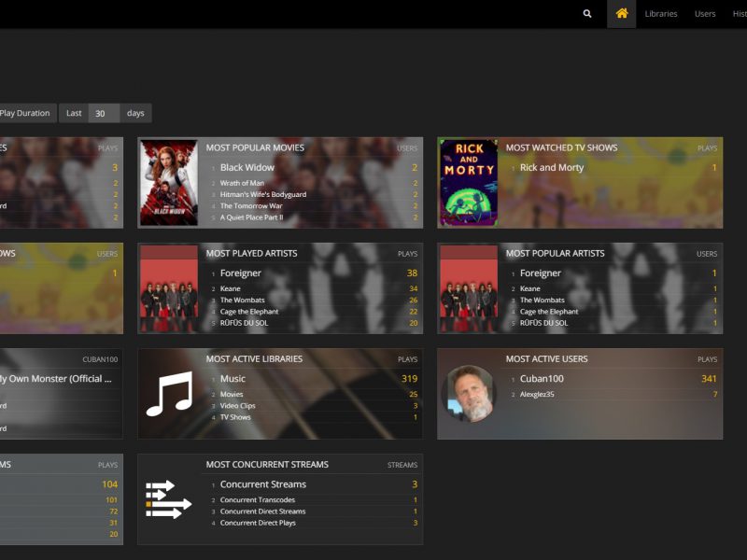Select the Play Duration toggle button
Viewport: 747px width, 560px height.
click(26, 113)
